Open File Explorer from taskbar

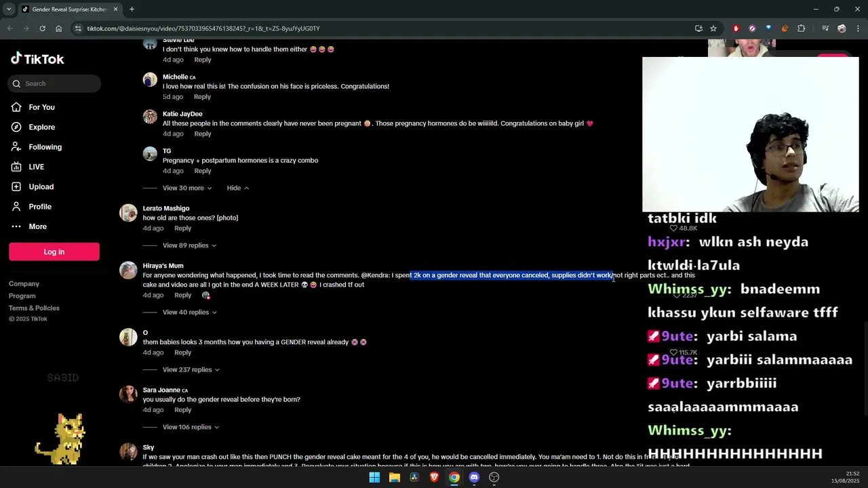(394, 477)
